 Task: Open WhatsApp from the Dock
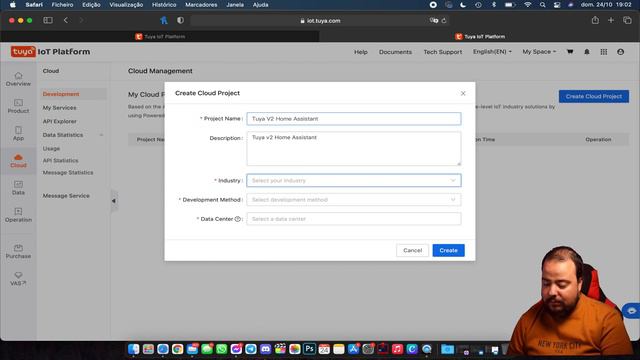[x=221, y=349]
